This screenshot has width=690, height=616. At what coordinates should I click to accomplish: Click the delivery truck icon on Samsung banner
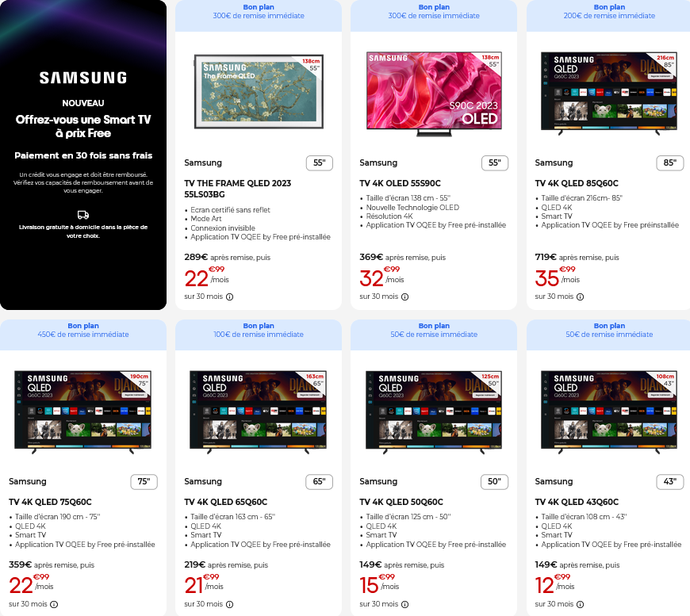83,215
